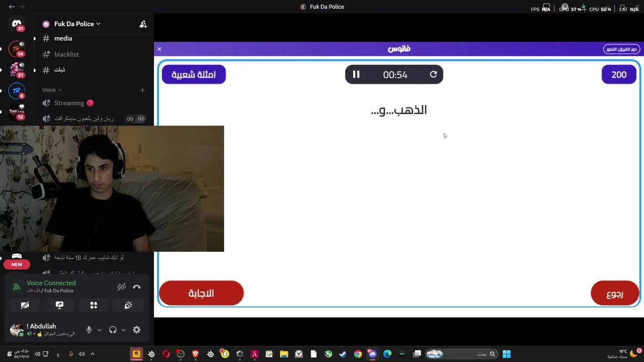
Task: Show hidden system tray icons
Action: coord(93,354)
